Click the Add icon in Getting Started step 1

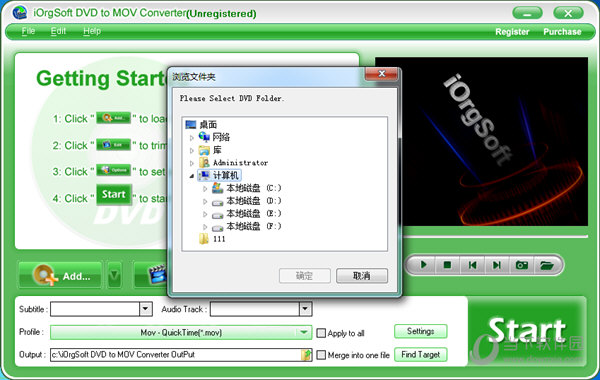click(114, 118)
